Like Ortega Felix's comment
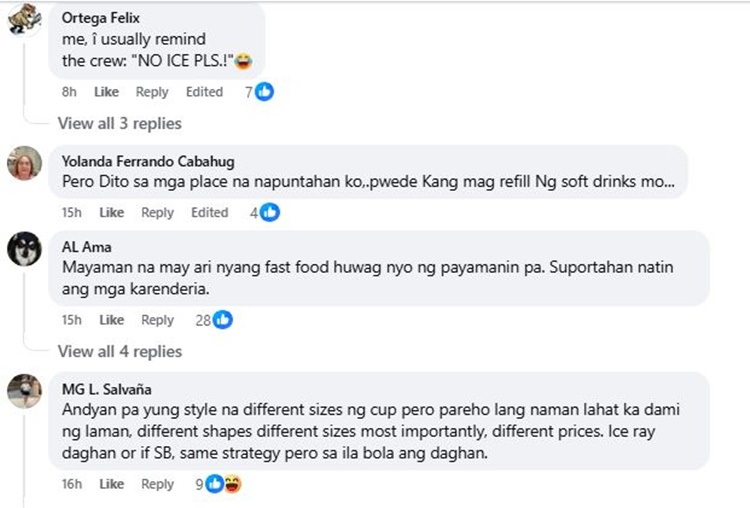Viewport: 750px width, 508px height. coord(106,92)
